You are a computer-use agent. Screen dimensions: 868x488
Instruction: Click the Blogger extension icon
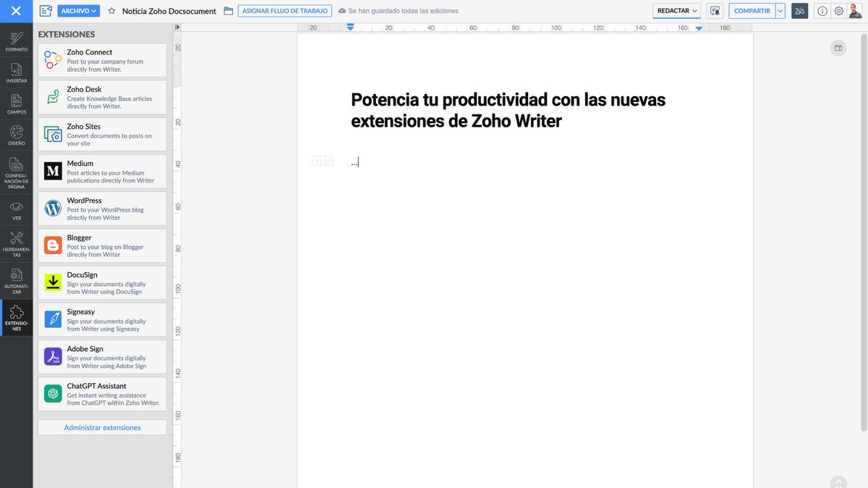click(x=53, y=245)
